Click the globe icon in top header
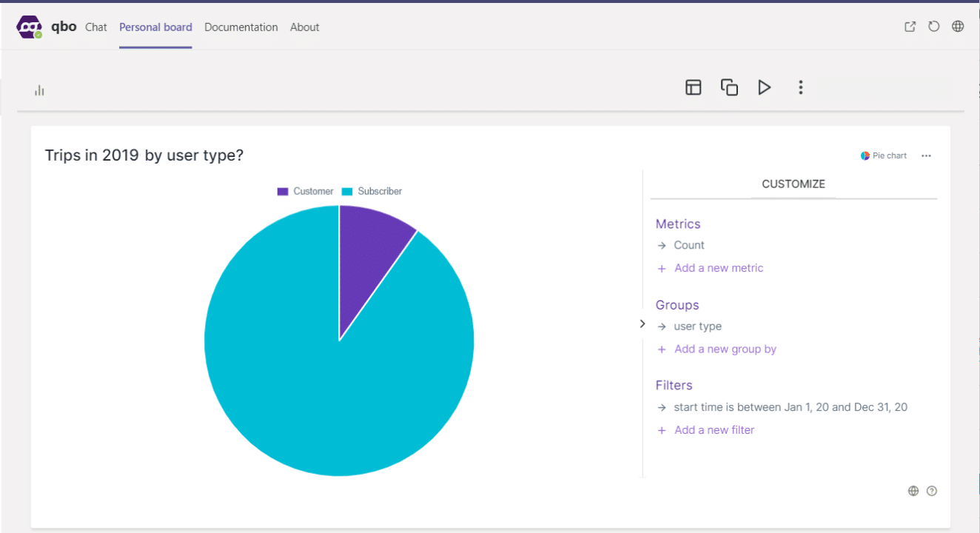 958,27
